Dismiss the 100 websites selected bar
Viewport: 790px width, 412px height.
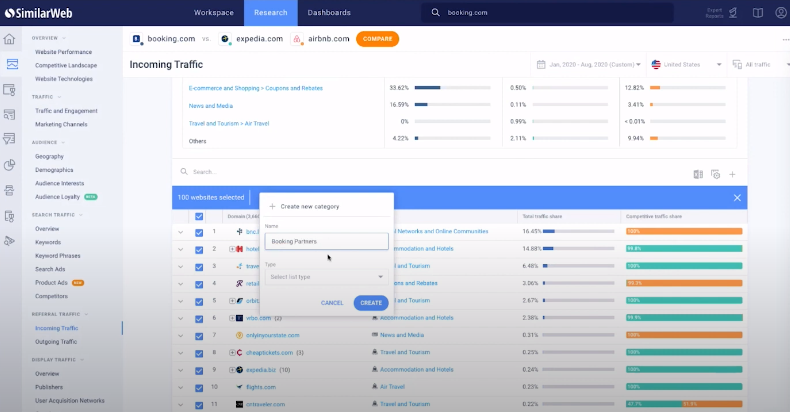pyautogui.click(x=737, y=198)
